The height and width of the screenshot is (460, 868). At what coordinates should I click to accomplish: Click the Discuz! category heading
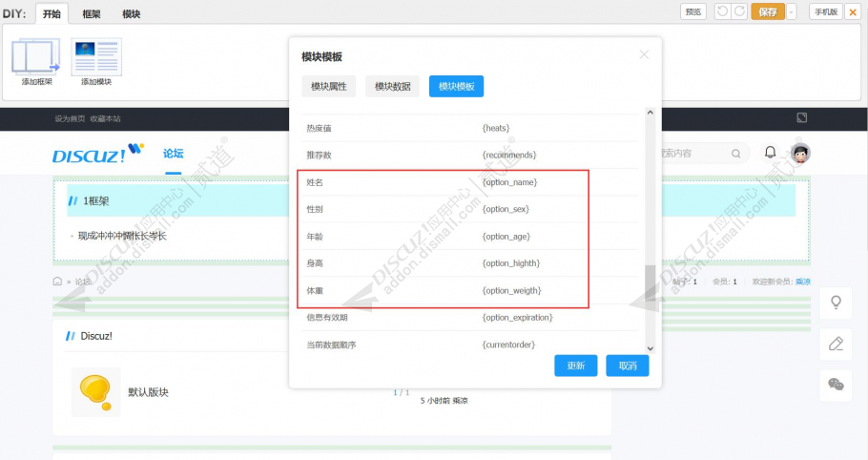[96, 336]
